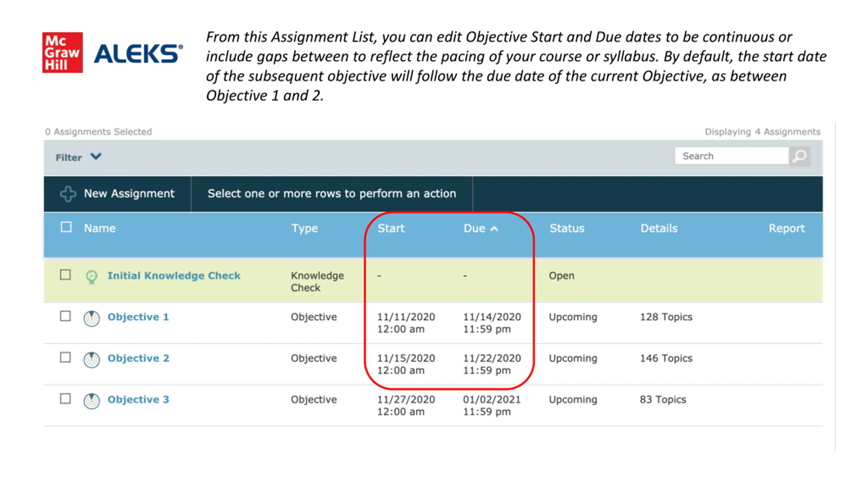Click the 'Displaying 4 Assignments' text

pyautogui.click(x=763, y=132)
